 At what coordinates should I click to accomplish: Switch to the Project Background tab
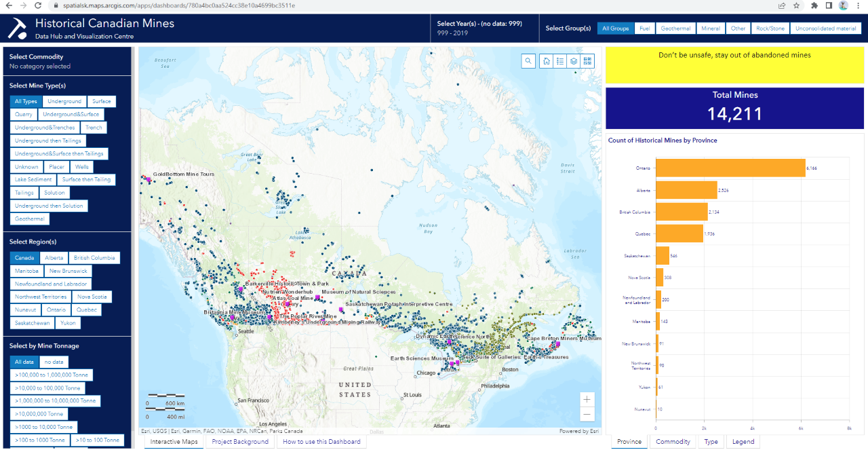point(240,442)
